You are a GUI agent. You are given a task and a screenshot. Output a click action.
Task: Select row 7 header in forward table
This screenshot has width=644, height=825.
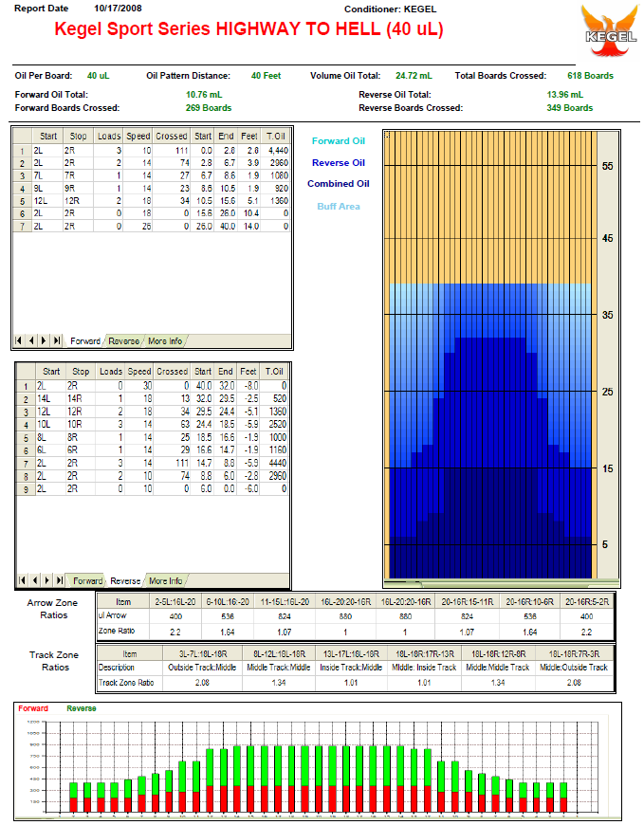click(22, 227)
